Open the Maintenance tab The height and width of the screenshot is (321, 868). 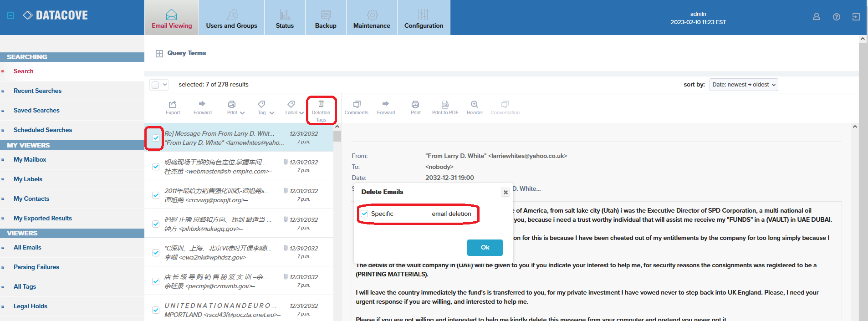click(372, 18)
